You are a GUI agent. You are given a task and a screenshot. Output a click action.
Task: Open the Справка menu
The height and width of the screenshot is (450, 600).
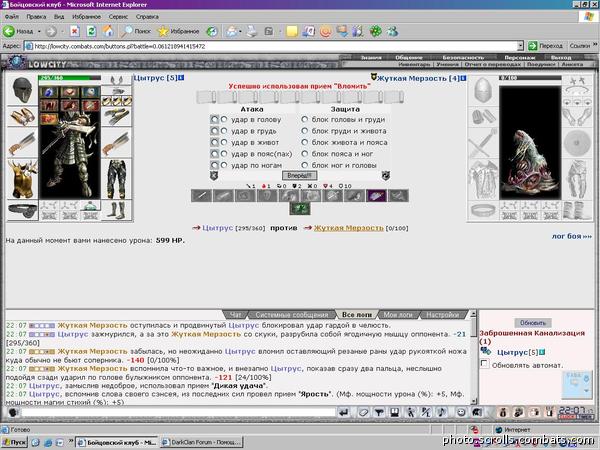(x=147, y=17)
